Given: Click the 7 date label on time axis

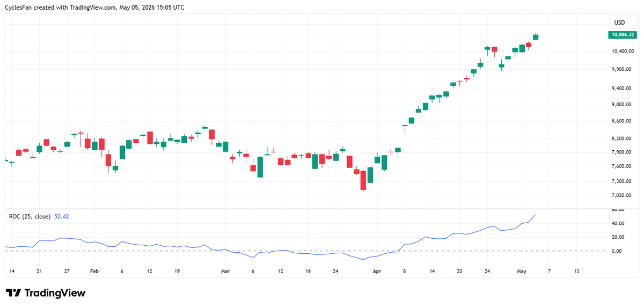Looking at the screenshot, I should (548, 272).
